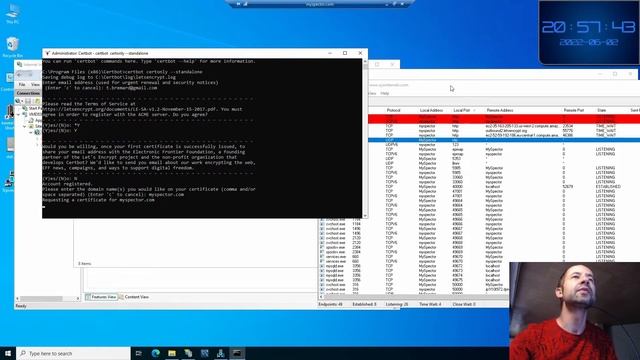Open the Recycle Bin desktop icon
Screen dimensions: 640x360
click(x=12, y=47)
